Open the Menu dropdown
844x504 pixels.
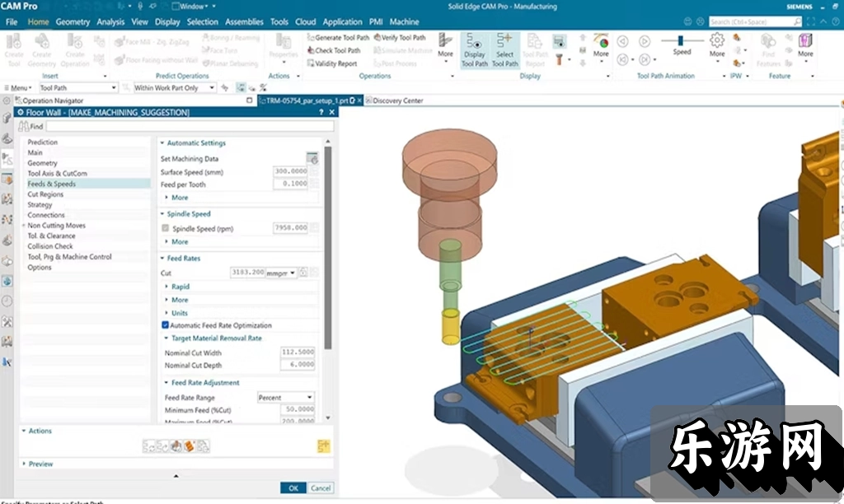[18, 87]
